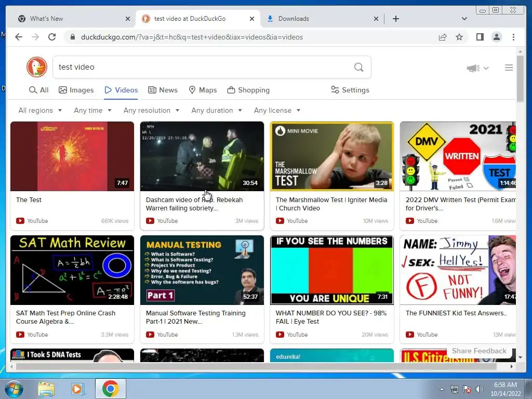Open Manual Testing Part 1 thumbnail

click(202, 270)
